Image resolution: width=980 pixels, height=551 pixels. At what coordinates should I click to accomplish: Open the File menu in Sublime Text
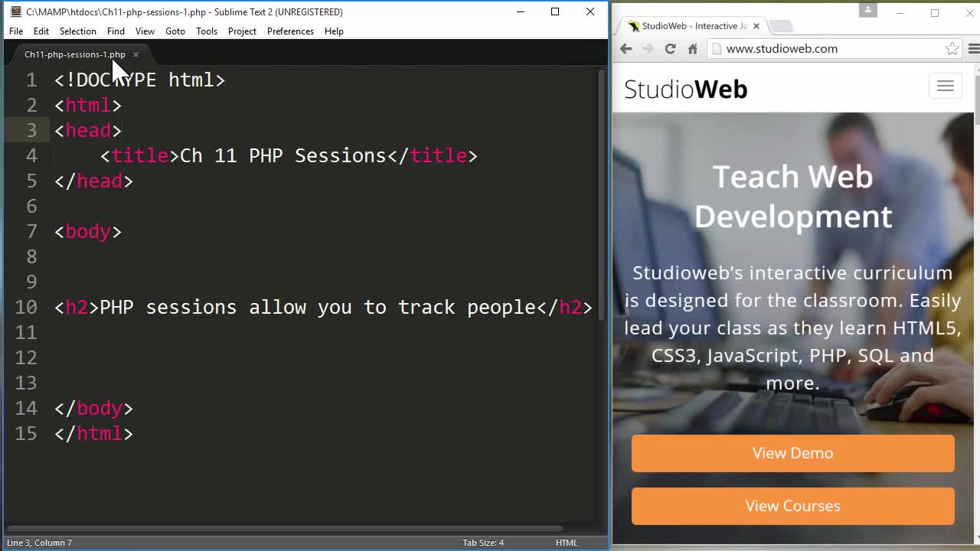click(x=16, y=31)
